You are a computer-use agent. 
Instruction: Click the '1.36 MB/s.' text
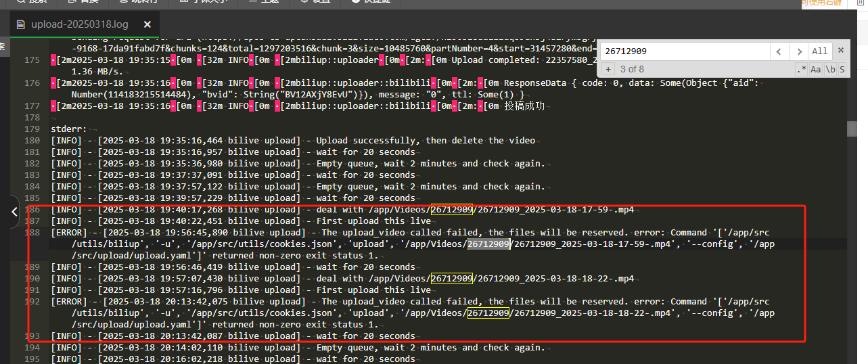[x=97, y=72]
